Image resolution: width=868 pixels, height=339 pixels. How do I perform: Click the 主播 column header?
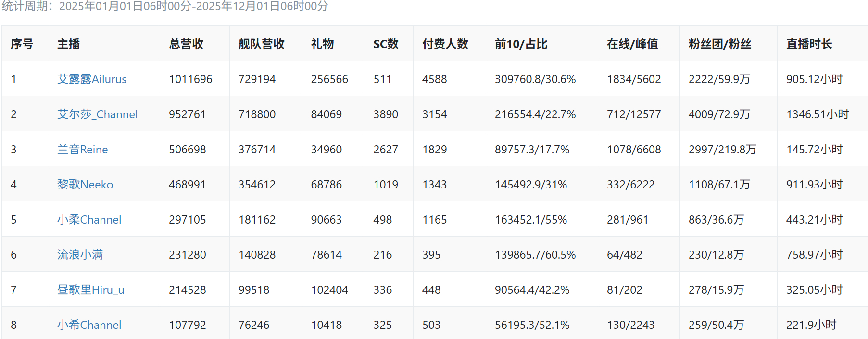pos(68,44)
